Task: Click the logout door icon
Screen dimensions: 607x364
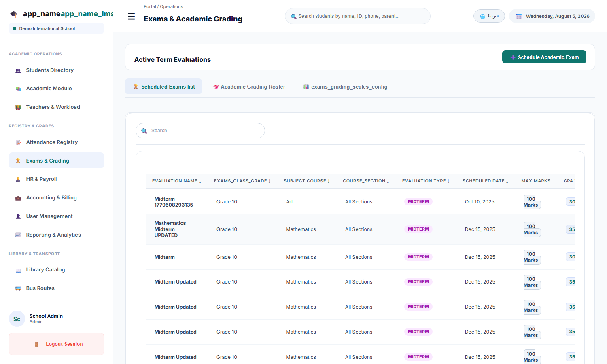Action: [36, 345]
